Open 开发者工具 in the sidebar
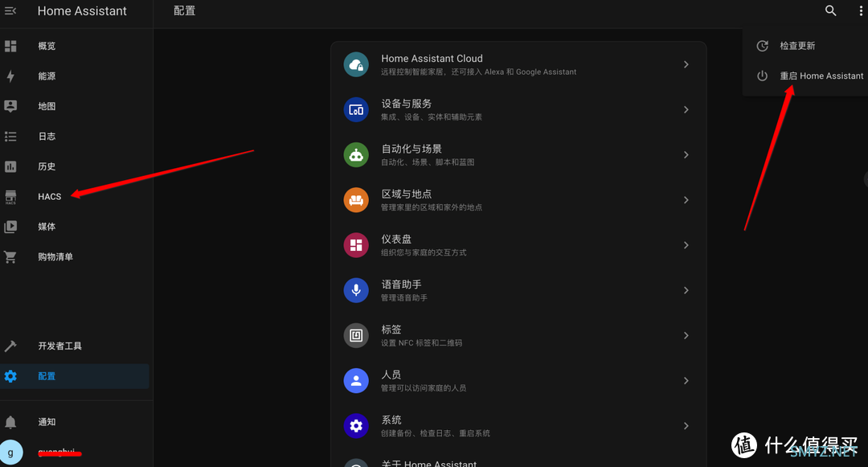Screen dimensions: 868x467 tap(76, 346)
